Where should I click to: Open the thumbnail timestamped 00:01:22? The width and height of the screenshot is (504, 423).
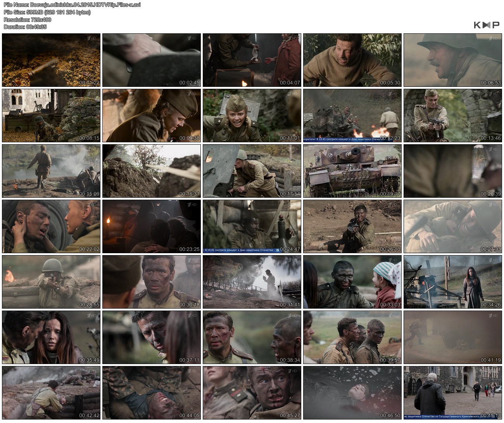tap(51, 60)
